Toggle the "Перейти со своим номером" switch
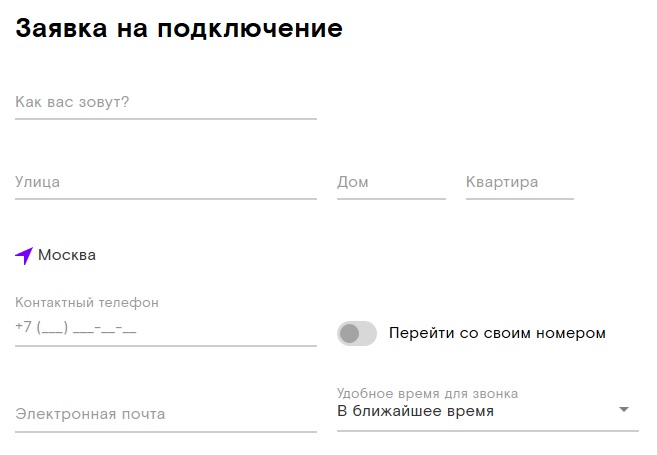The image size is (657, 455). click(x=357, y=333)
